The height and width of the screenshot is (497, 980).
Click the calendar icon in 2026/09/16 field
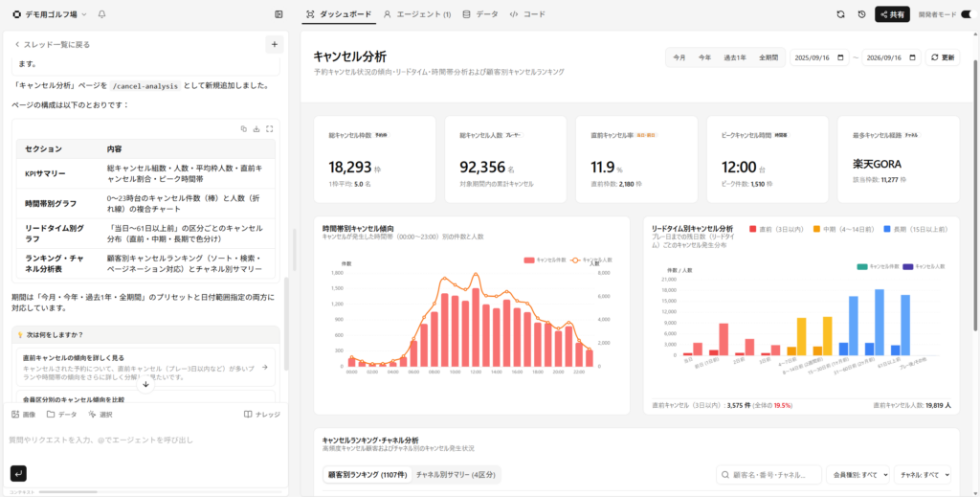click(x=913, y=57)
